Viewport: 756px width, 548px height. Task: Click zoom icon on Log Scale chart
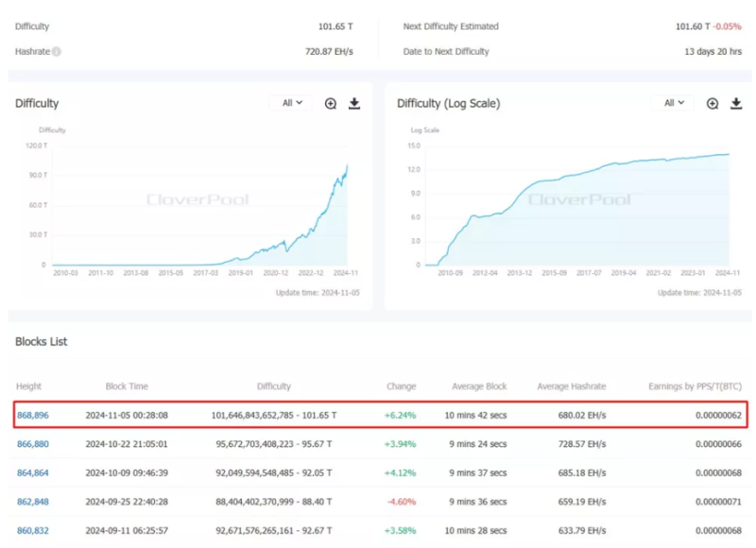[713, 104]
